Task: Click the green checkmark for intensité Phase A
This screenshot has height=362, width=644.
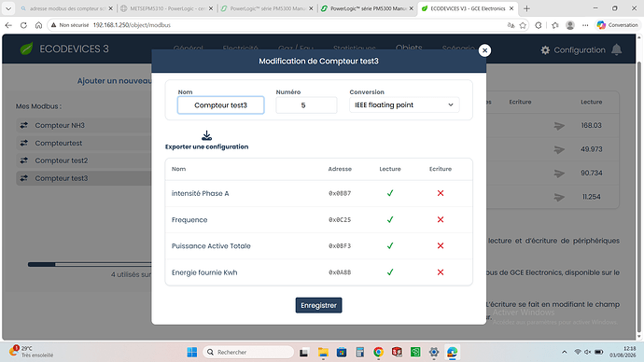Action: pyautogui.click(x=390, y=193)
